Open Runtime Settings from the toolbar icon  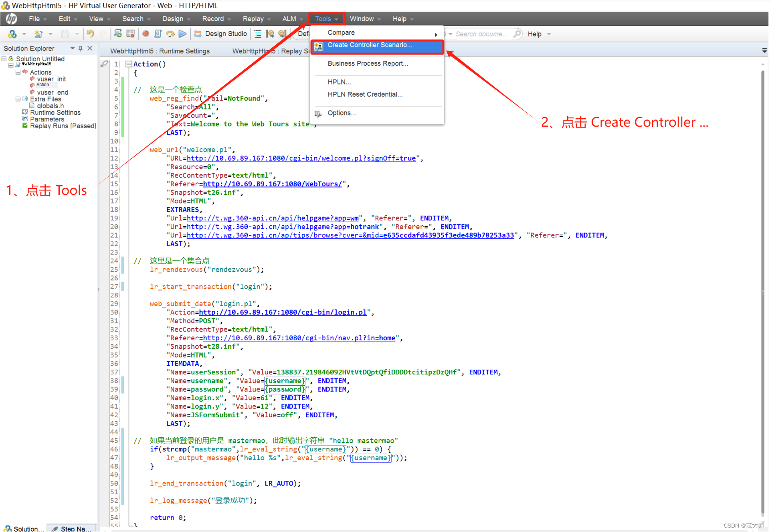[x=130, y=34]
